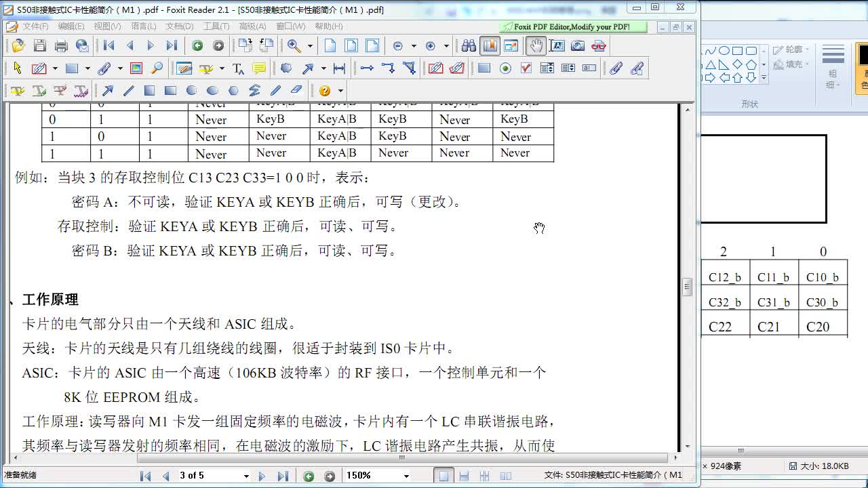This screenshot has width=868, height=488.
Task: Click the down arrow of vertical scrollbar
Action: pos(688,447)
